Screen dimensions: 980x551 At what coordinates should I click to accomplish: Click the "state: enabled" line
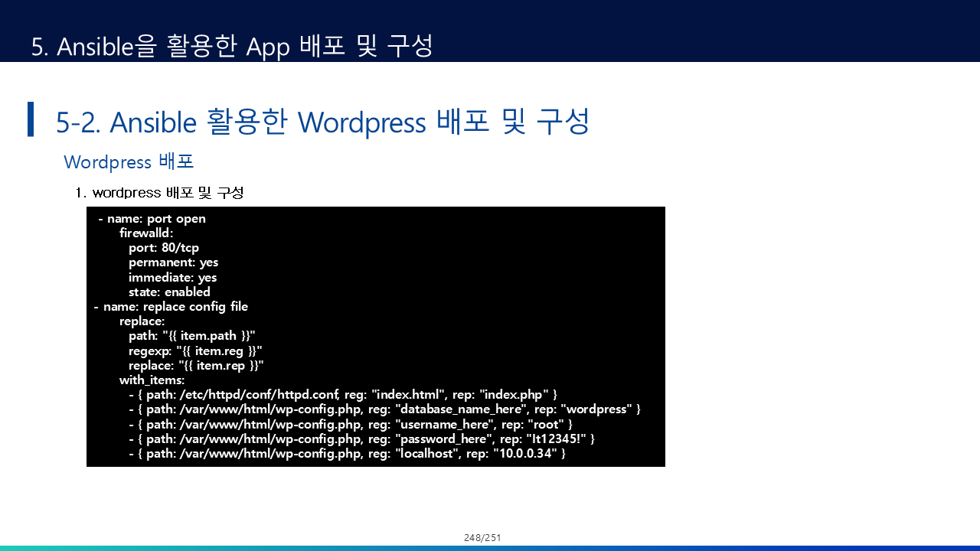[169, 292]
